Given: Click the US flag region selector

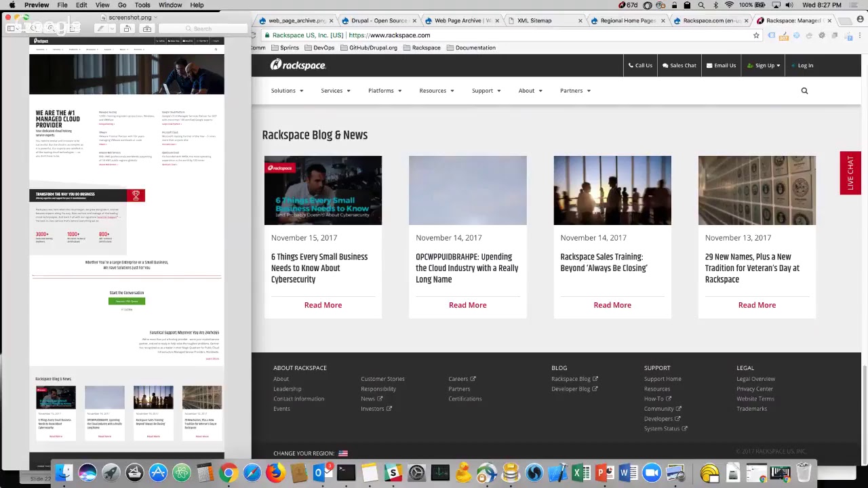Looking at the screenshot, I should click(343, 453).
